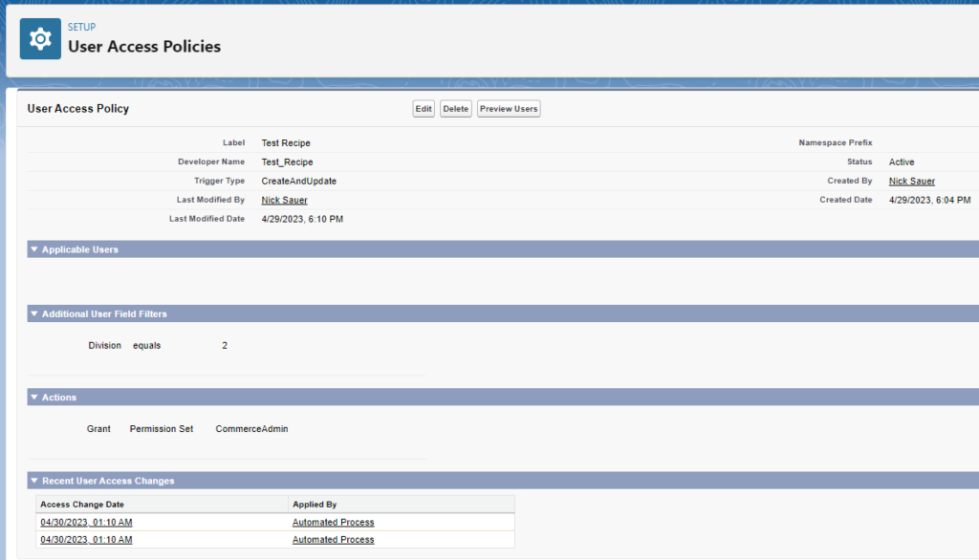The image size is (979, 560).
Task: Click the SETUP breadcrumb label
Action: pos(81,27)
